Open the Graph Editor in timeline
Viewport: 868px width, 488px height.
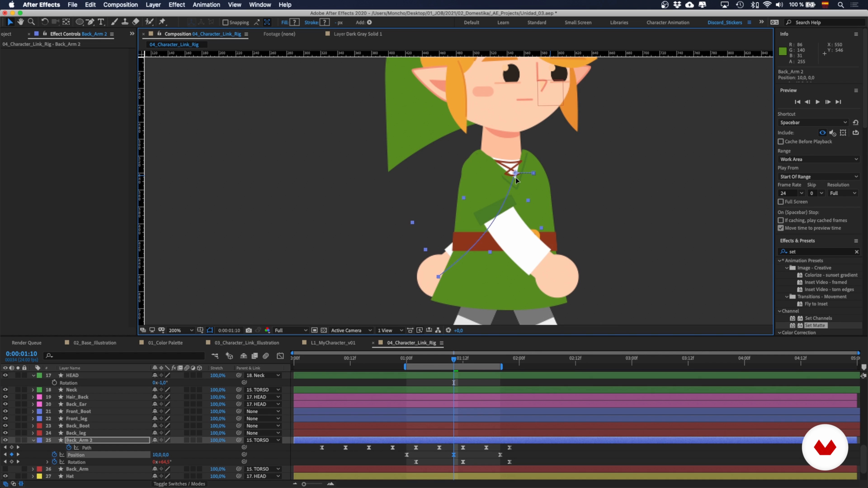(280, 356)
